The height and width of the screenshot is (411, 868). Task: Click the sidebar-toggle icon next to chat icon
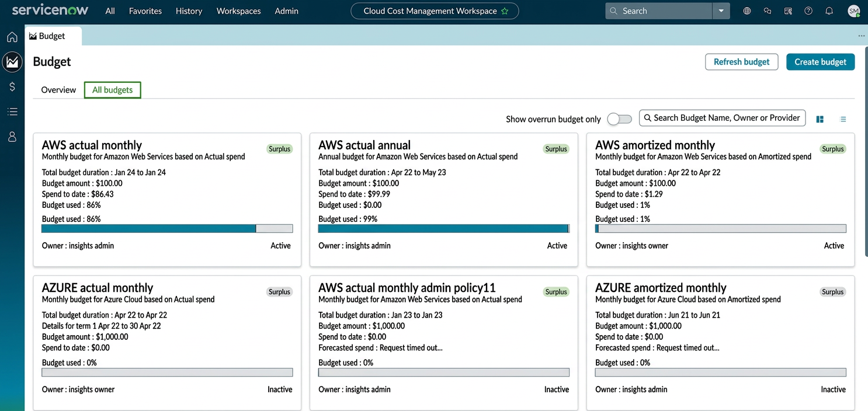[788, 11]
